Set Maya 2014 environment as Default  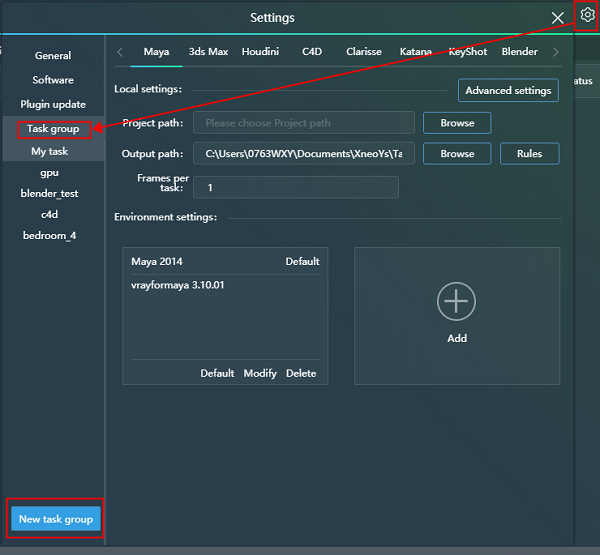click(x=217, y=373)
